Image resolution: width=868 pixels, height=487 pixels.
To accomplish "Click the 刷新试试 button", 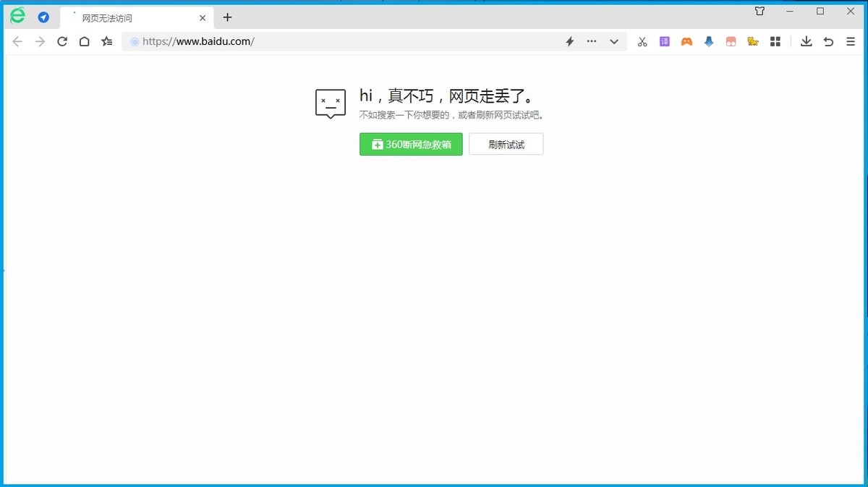I will coord(506,144).
